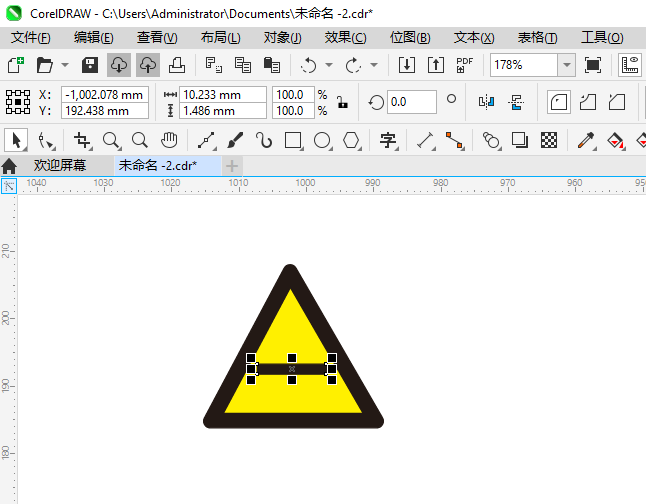The width and height of the screenshot is (646, 504).
Task: Select the Crop tool
Action: 82,141
